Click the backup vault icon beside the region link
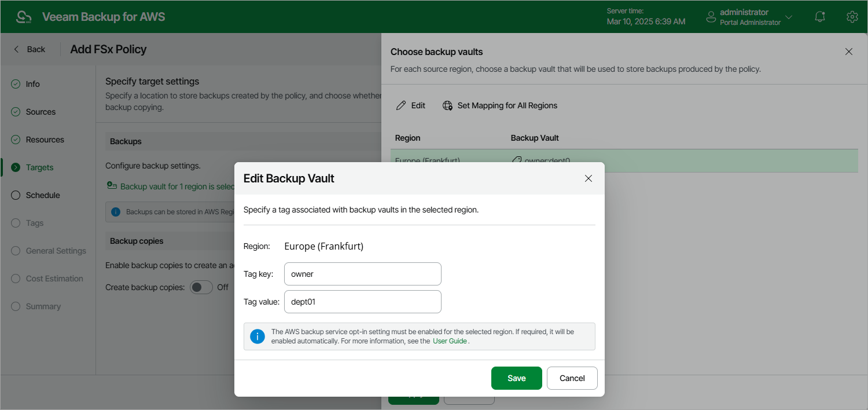868x410 pixels. point(112,186)
